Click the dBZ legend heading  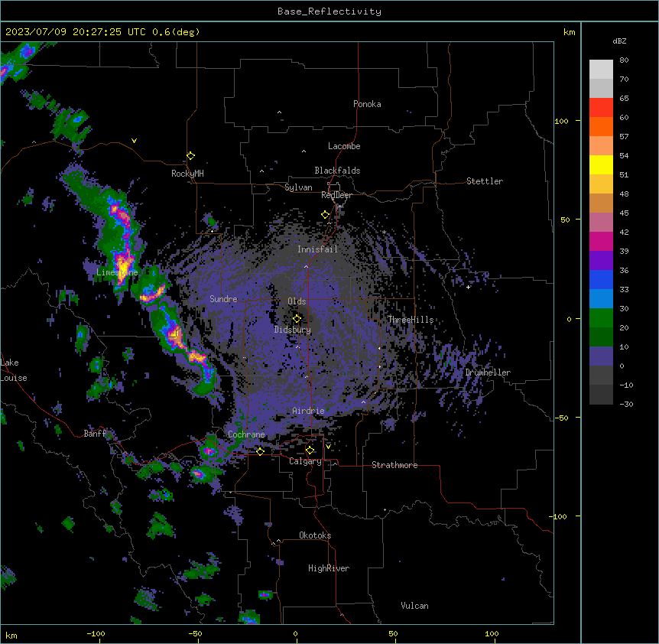click(619, 41)
